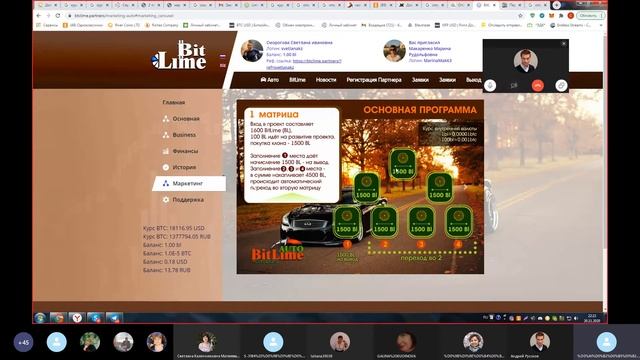Screen dimensions: 640x360
Task: Click Курс BTC 1377794.05 RUB text
Action: pos(177,237)
